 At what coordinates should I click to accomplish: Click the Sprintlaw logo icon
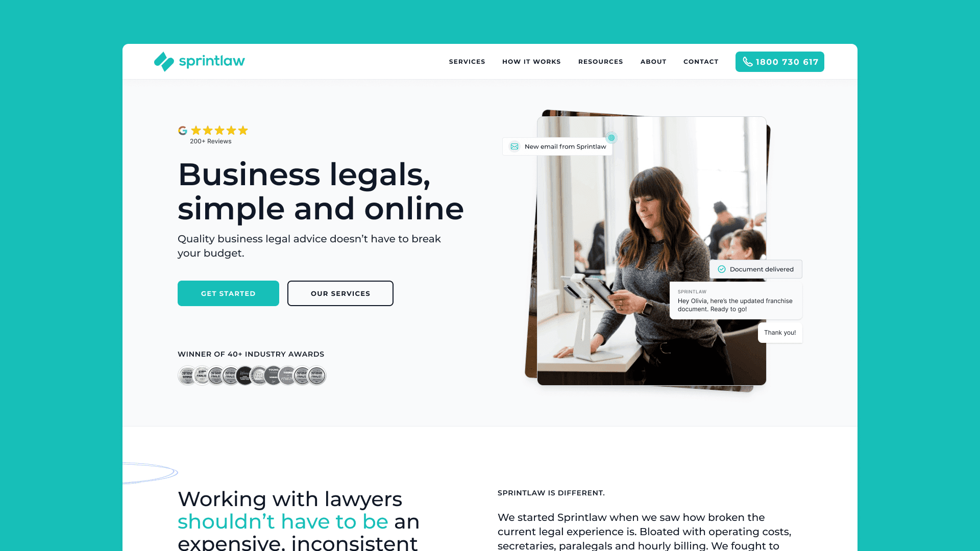click(x=163, y=61)
